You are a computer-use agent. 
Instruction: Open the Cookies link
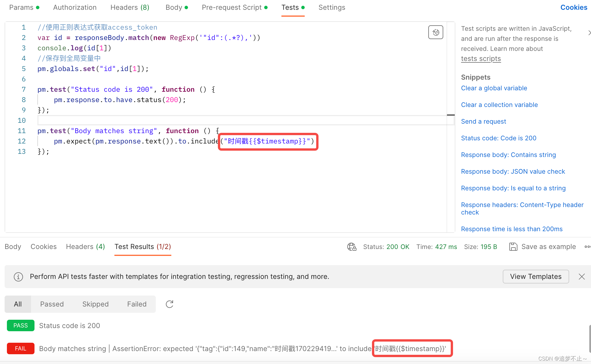point(573,7)
